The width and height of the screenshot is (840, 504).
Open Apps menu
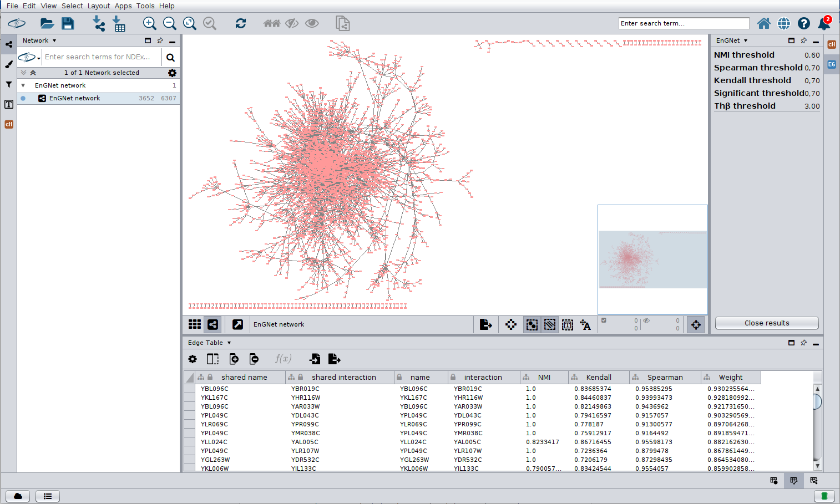[123, 6]
